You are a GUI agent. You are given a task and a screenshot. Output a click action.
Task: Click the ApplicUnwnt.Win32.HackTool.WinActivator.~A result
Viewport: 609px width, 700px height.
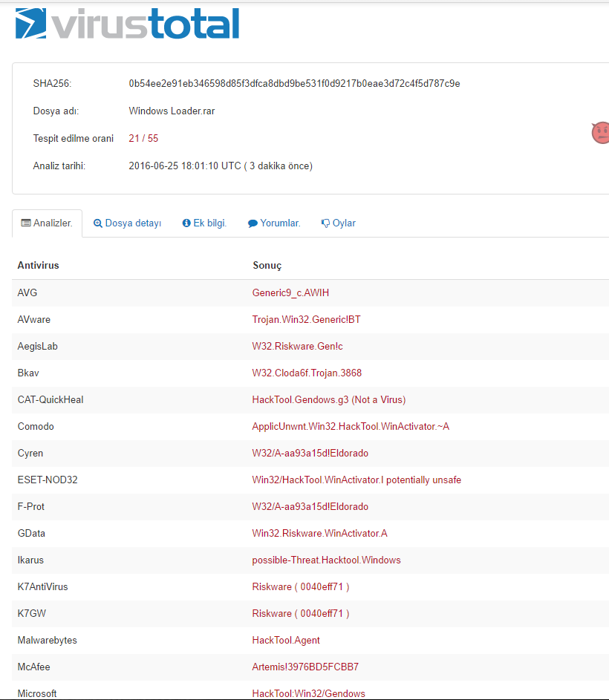click(351, 426)
